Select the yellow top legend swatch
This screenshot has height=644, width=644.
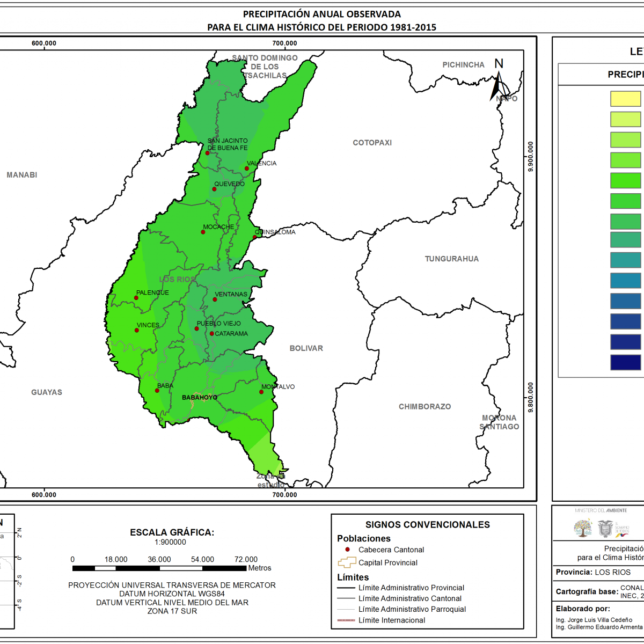click(x=626, y=99)
